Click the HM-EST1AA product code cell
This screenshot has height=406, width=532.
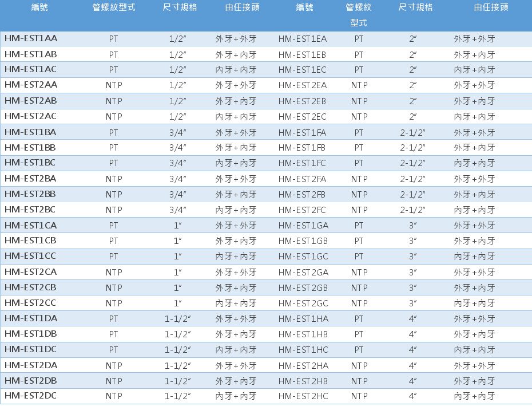tap(31, 38)
